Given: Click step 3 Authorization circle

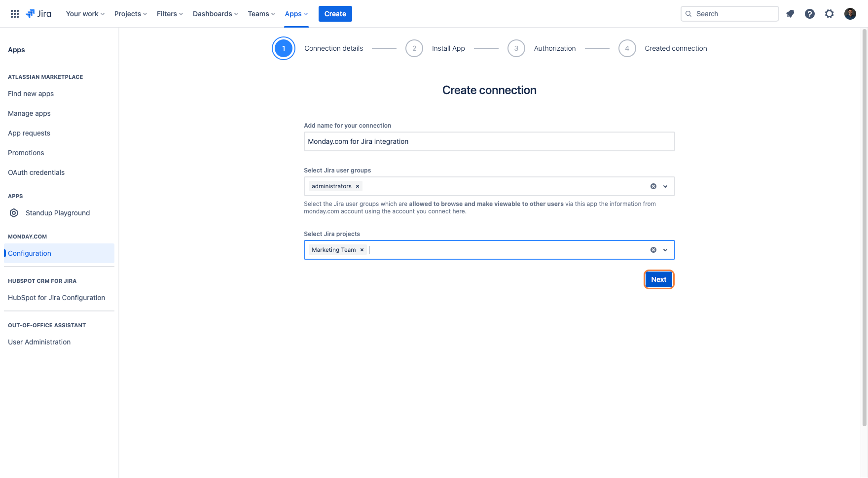Looking at the screenshot, I should 516,48.
